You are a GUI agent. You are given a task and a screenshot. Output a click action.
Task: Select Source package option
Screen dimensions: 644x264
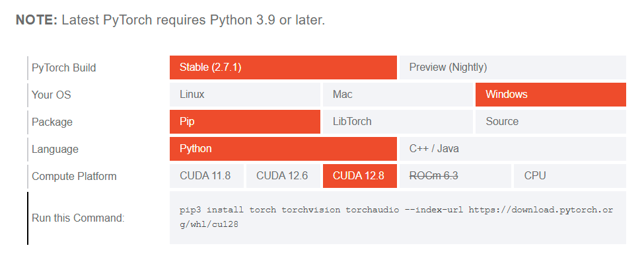click(x=551, y=122)
